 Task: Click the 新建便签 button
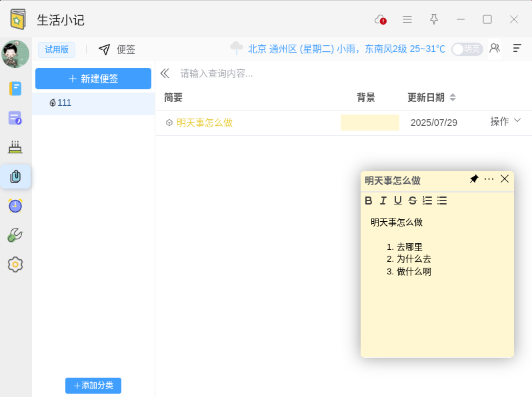[93, 79]
